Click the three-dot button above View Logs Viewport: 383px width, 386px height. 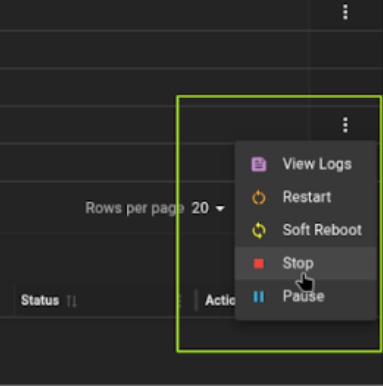tap(345, 125)
